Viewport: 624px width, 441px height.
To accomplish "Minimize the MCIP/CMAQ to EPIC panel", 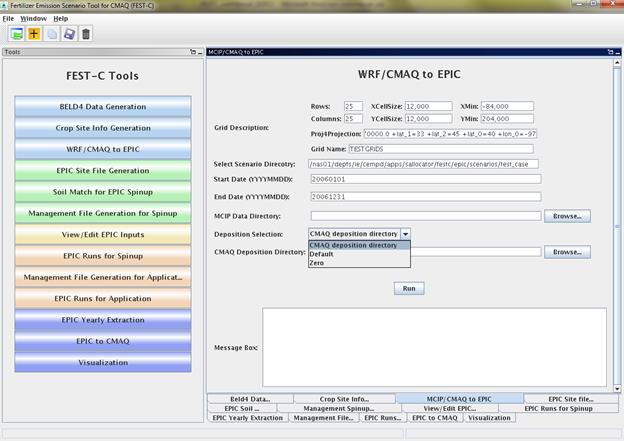I will [618, 52].
